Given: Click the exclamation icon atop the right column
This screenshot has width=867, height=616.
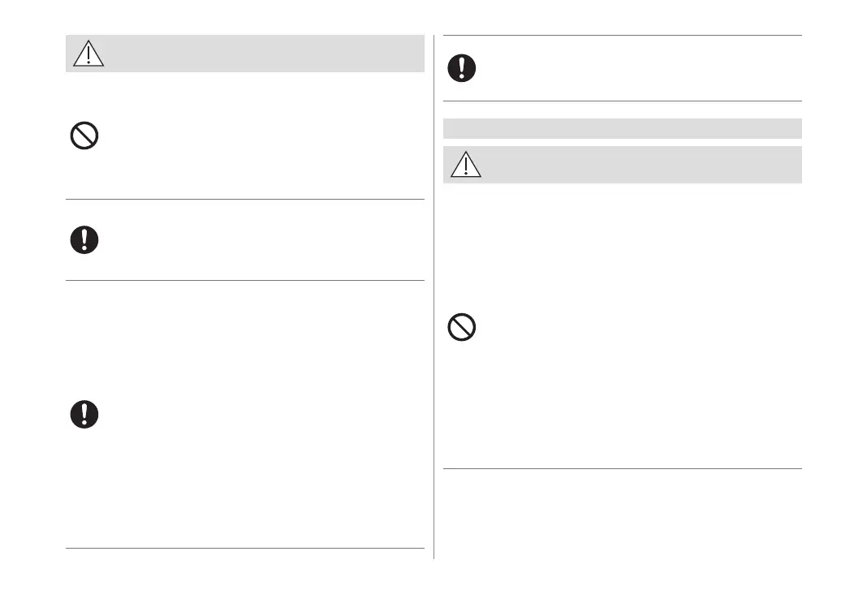Looking at the screenshot, I should 461,68.
